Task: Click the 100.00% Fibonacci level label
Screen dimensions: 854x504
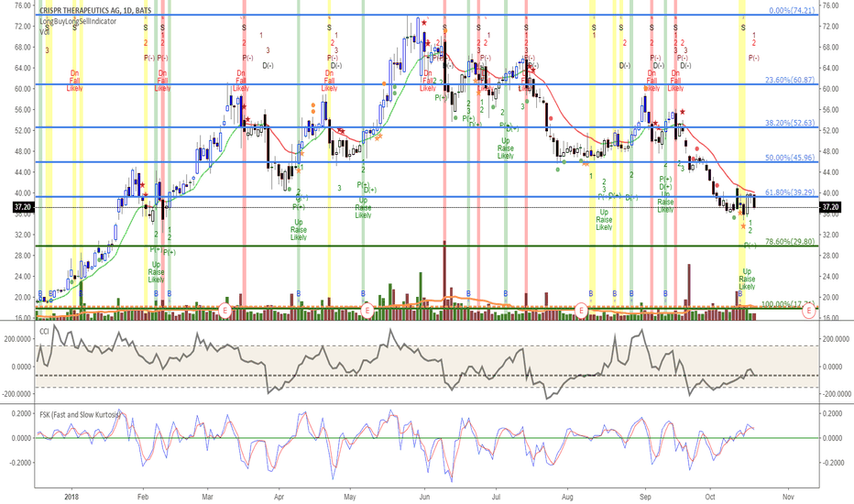Action: pos(788,303)
